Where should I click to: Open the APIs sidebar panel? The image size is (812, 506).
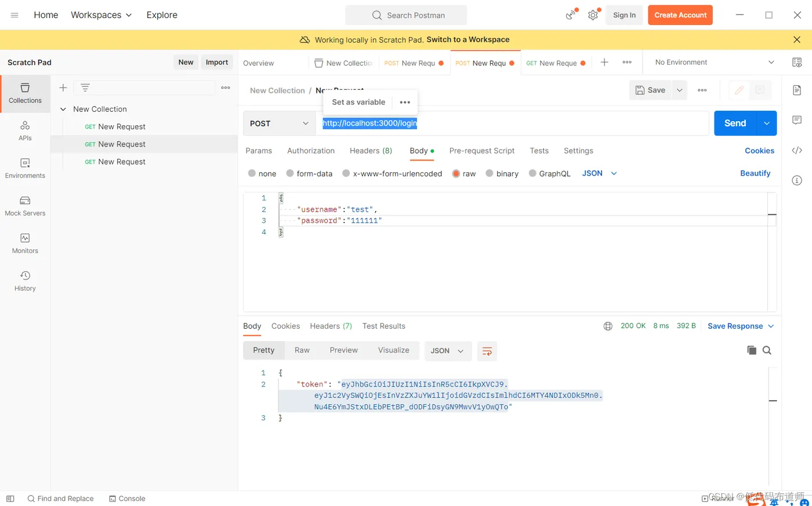(25, 130)
